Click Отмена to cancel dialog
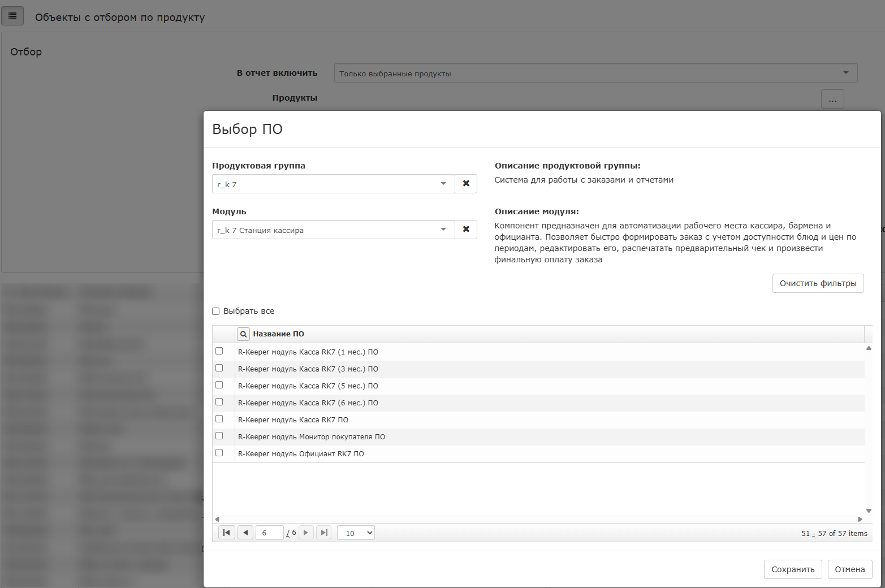This screenshot has height=588, width=885. click(x=849, y=569)
